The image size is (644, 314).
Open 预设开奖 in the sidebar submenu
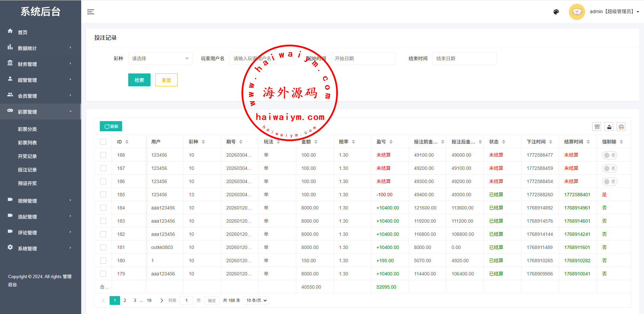tap(27, 183)
